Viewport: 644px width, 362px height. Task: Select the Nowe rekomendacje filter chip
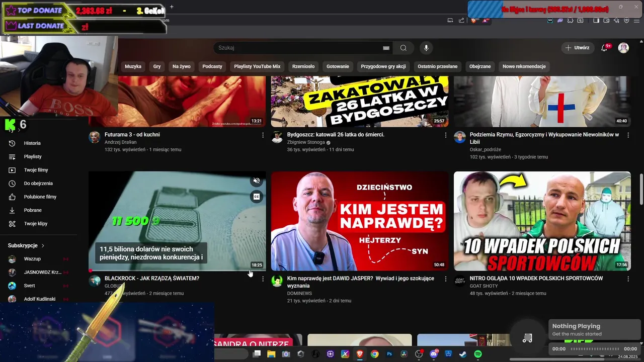click(x=524, y=66)
